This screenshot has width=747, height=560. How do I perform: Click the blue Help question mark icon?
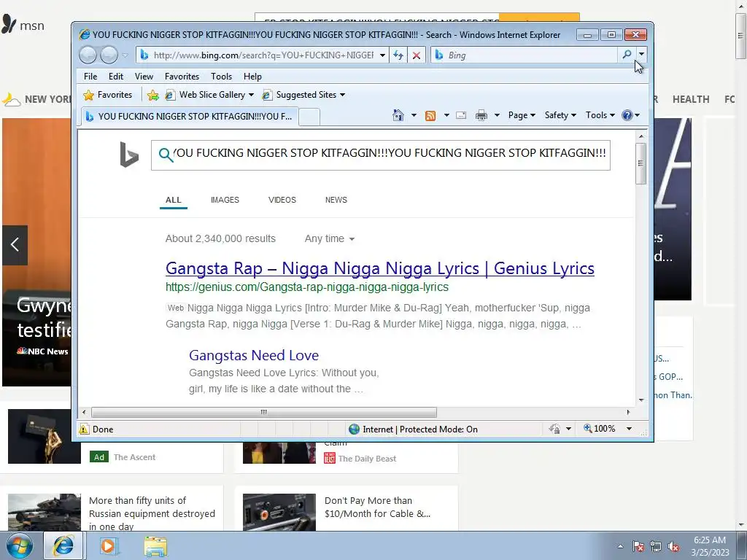click(x=627, y=115)
